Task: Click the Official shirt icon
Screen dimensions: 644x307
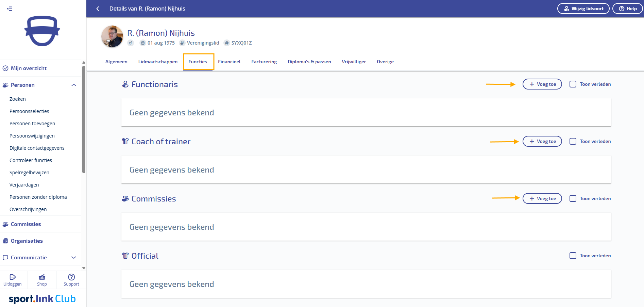Action: pyautogui.click(x=125, y=256)
